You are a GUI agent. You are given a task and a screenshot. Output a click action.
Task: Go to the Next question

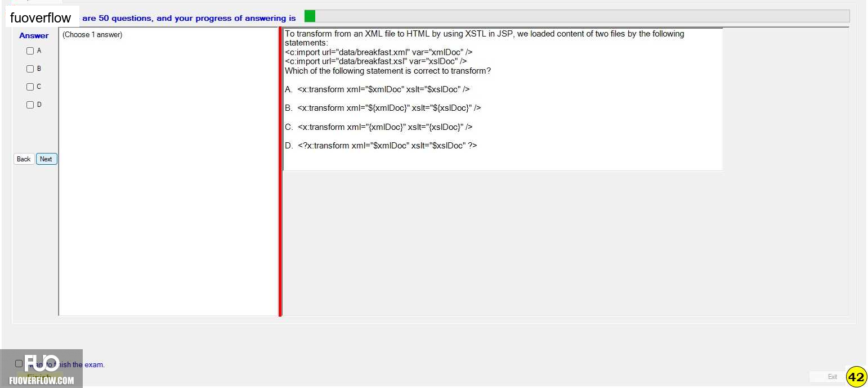(x=46, y=159)
